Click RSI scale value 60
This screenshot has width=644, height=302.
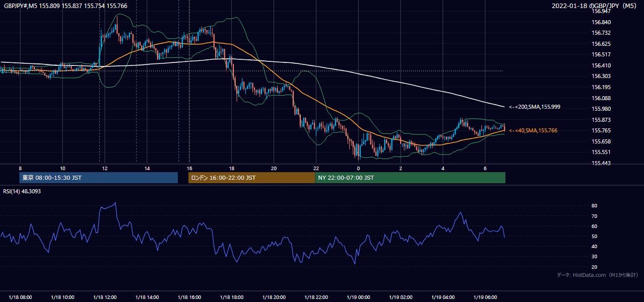coord(595,226)
